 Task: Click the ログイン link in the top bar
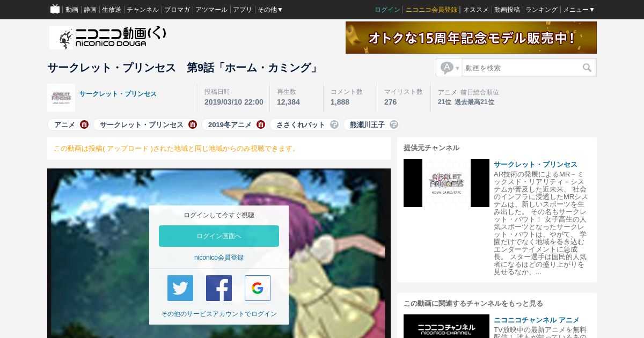click(387, 10)
